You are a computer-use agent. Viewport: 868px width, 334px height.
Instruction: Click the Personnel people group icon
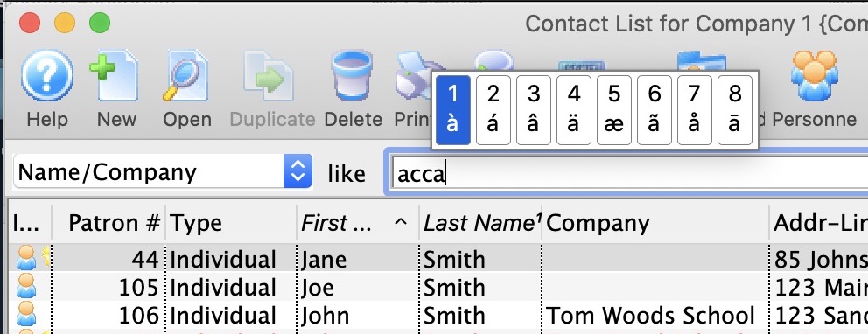coord(815,76)
